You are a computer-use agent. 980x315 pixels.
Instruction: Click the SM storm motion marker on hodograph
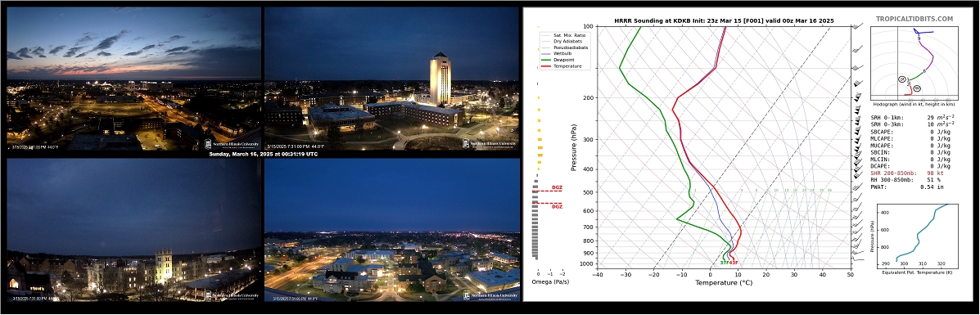[x=902, y=79]
